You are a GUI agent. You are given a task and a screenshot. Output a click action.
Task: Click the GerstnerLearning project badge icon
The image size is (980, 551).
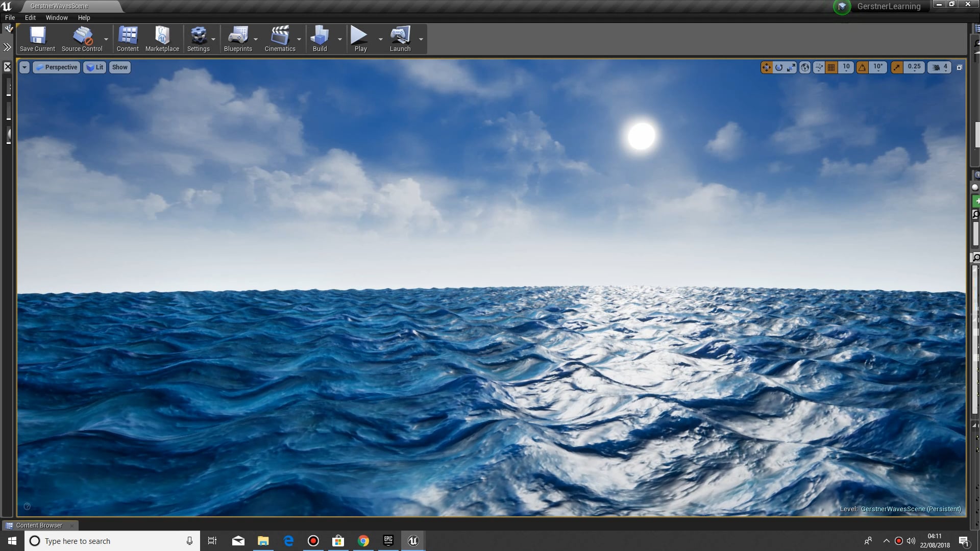click(x=842, y=7)
